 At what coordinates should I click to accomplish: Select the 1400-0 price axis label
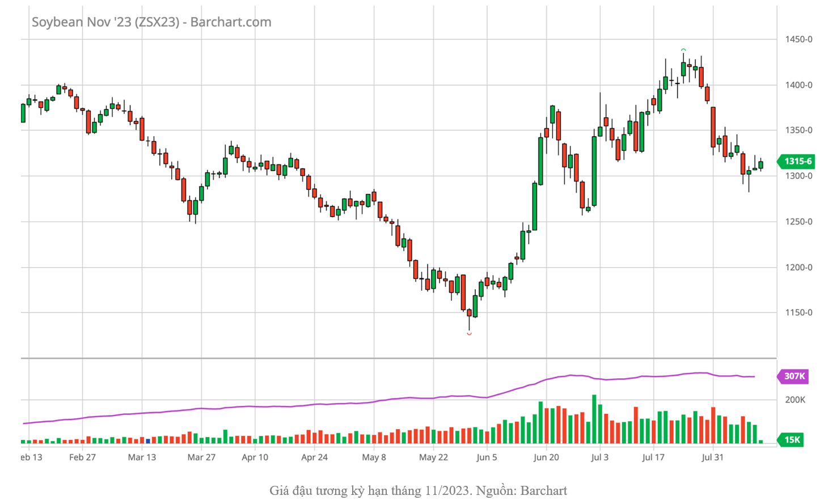point(798,85)
